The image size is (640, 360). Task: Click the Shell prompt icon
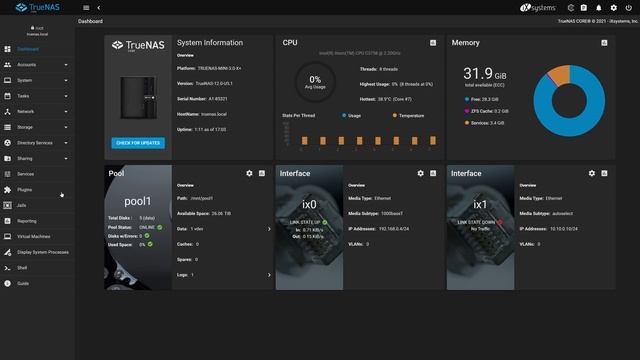[7, 268]
